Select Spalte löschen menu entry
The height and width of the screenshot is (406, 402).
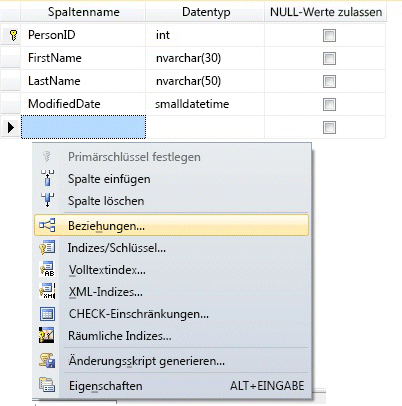(172, 201)
